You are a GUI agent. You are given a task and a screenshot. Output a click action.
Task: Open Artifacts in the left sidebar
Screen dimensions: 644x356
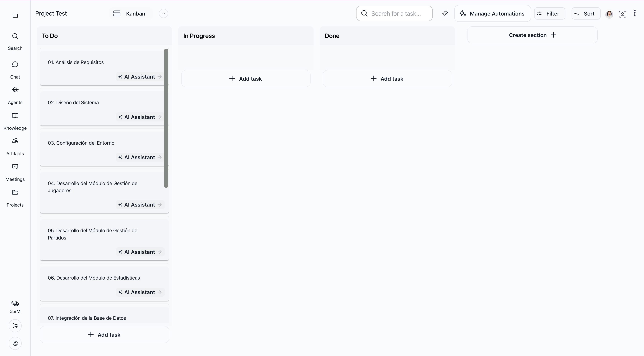click(x=15, y=147)
